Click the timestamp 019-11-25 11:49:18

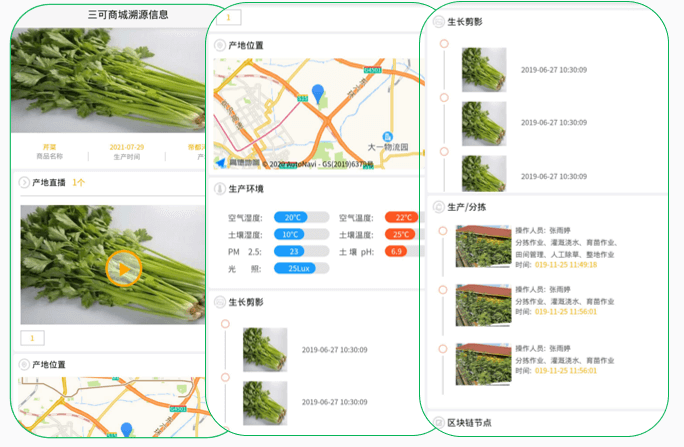pos(566,265)
